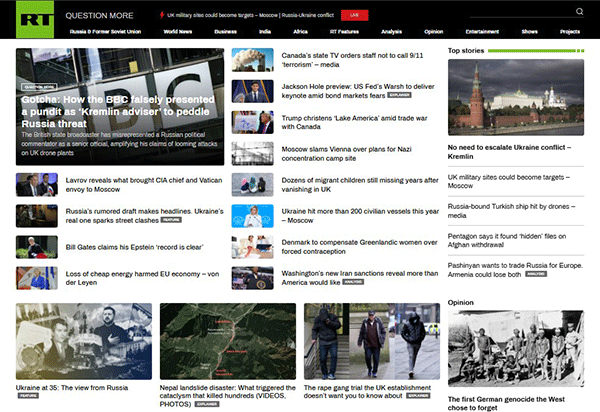Open Bill Gates Epstein record article
This screenshot has height=412, width=600.
[134, 247]
